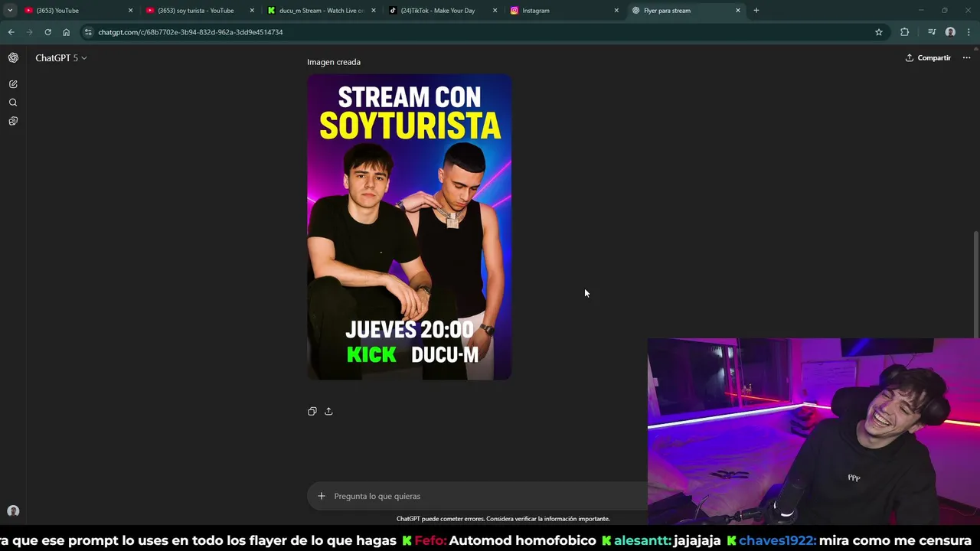Open tab search dropdown arrow
Viewport: 980px width, 551px height.
tap(10, 11)
